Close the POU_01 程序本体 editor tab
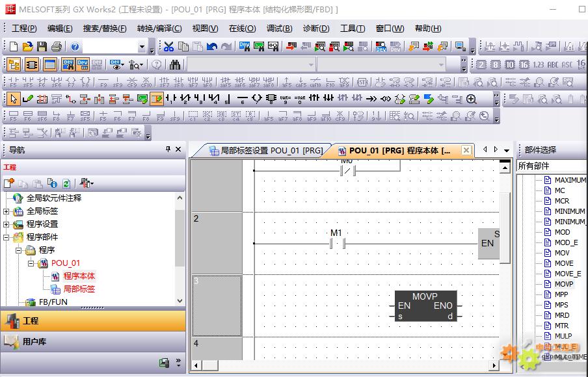Screen dimensions: 588x377 [x=466, y=150]
